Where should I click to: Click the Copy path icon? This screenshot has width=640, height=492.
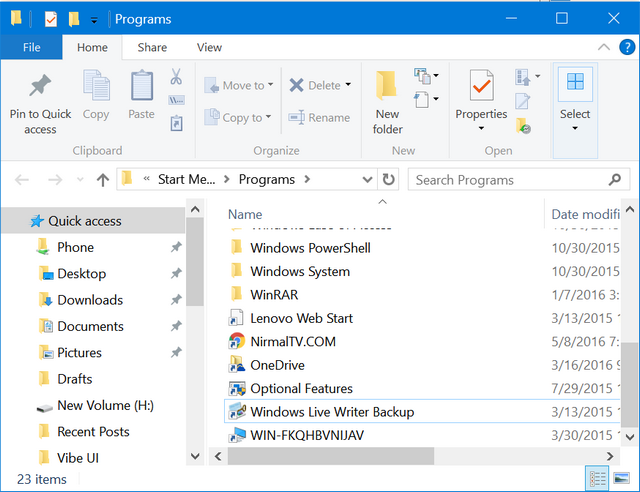click(x=176, y=100)
